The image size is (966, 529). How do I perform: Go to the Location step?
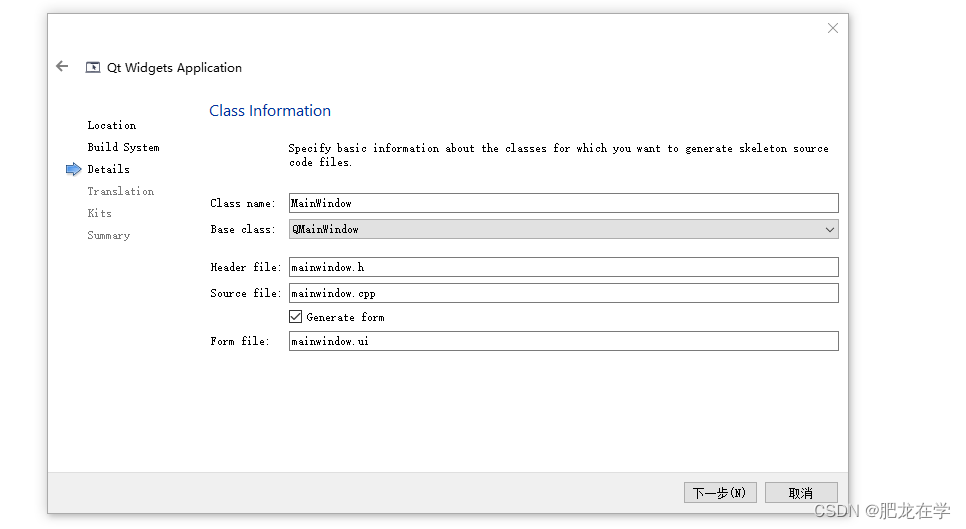click(112, 125)
